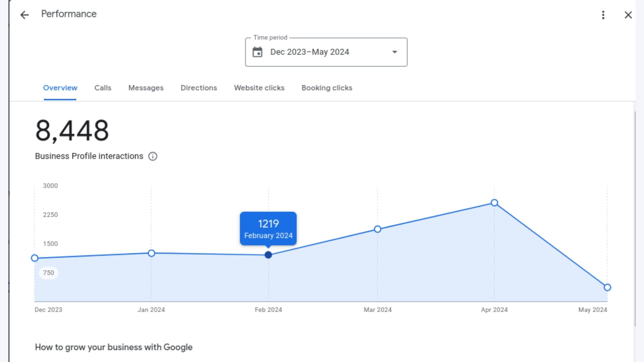Click the vertical scrollbar on right edge

pos(635,218)
